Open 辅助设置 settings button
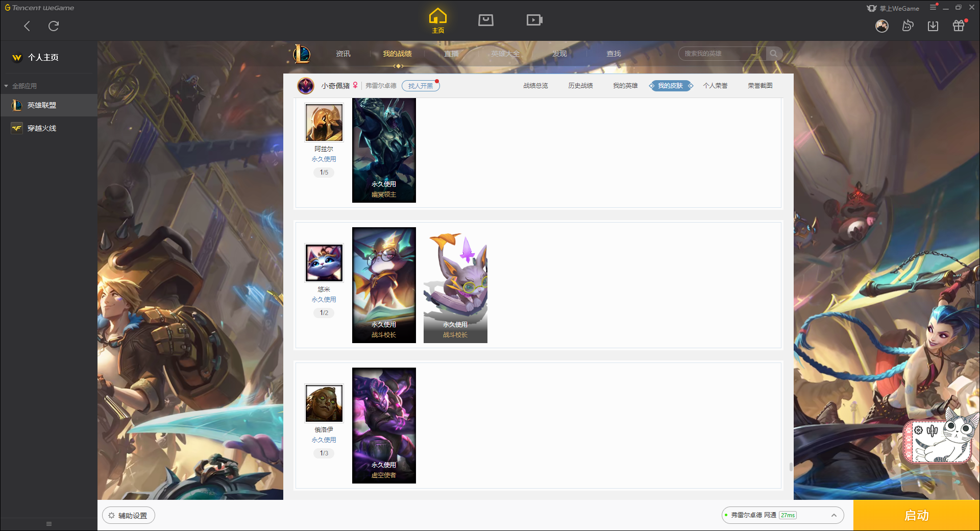Screen dimensions: 980x531 click(129, 516)
